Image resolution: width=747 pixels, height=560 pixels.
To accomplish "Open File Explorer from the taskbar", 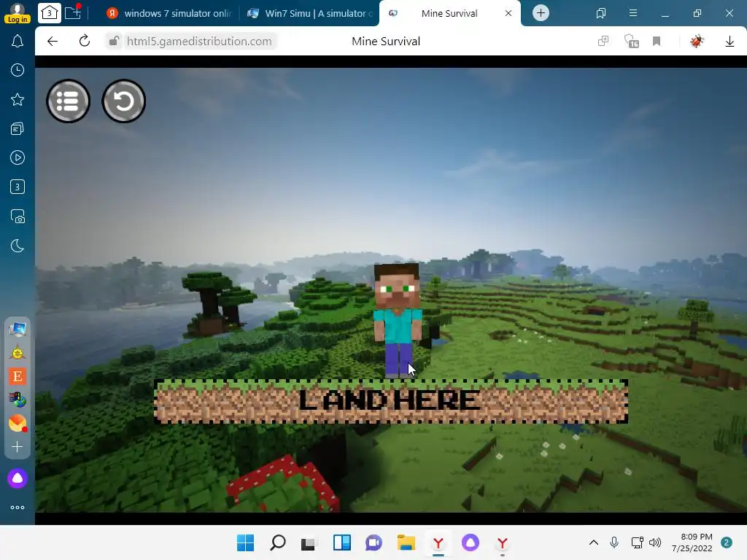I will coord(406,542).
